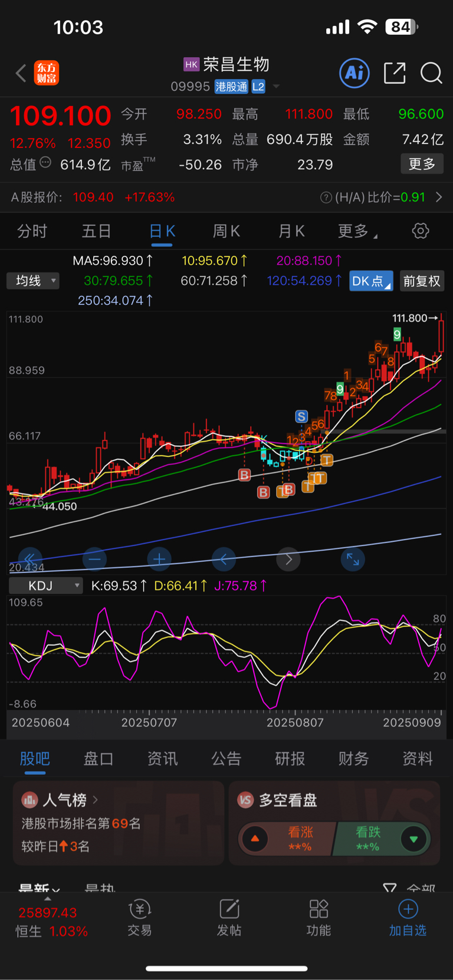The height and width of the screenshot is (980, 453).
Task: Zoom in chart with plus icon
Action: click(x=159, y=559)
